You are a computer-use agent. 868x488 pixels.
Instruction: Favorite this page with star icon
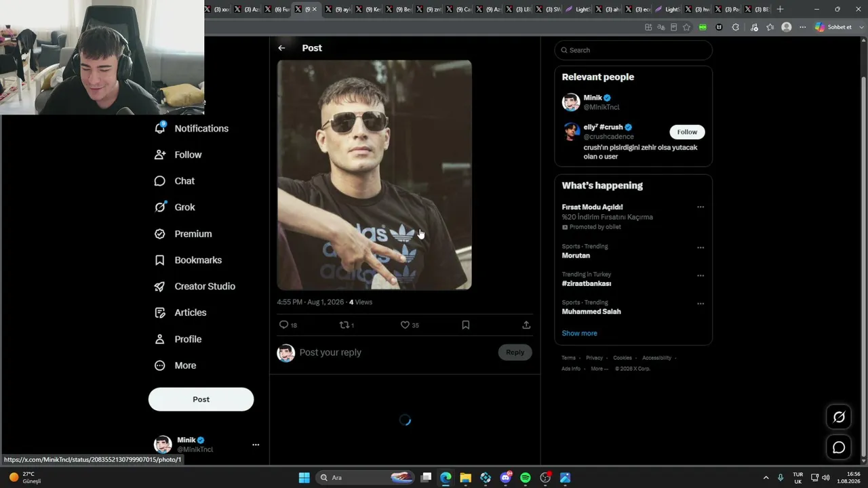[687, 27]
